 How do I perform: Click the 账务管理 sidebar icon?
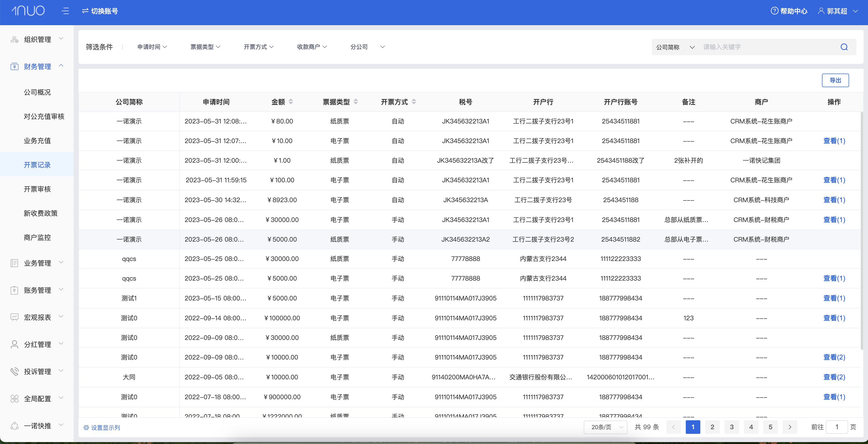14,290
